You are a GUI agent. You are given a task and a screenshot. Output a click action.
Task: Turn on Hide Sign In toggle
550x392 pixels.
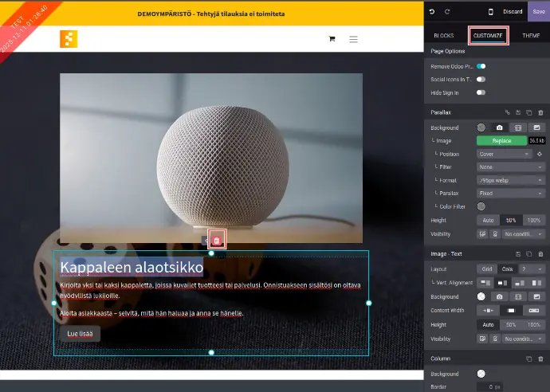click(x=481, y=93)
